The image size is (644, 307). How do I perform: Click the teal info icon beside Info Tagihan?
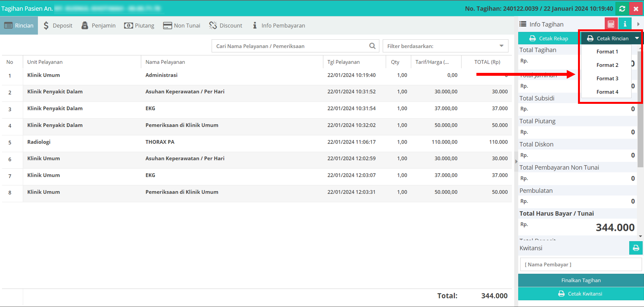tap(625, 24)
